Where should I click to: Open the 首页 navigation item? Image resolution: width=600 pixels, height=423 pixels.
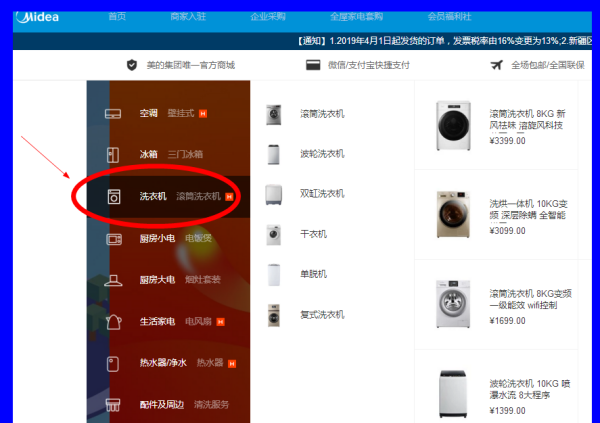[117, 16]
